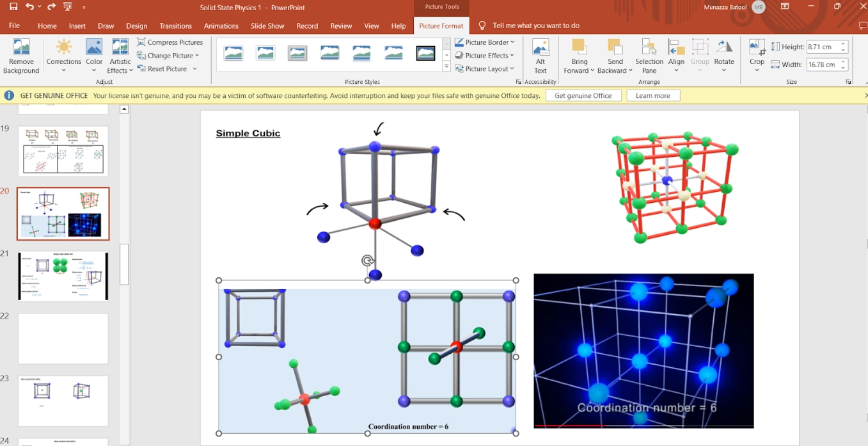Click Get genuine Office button
This screenshot has width=868, height=446.
tap(583, 95)
